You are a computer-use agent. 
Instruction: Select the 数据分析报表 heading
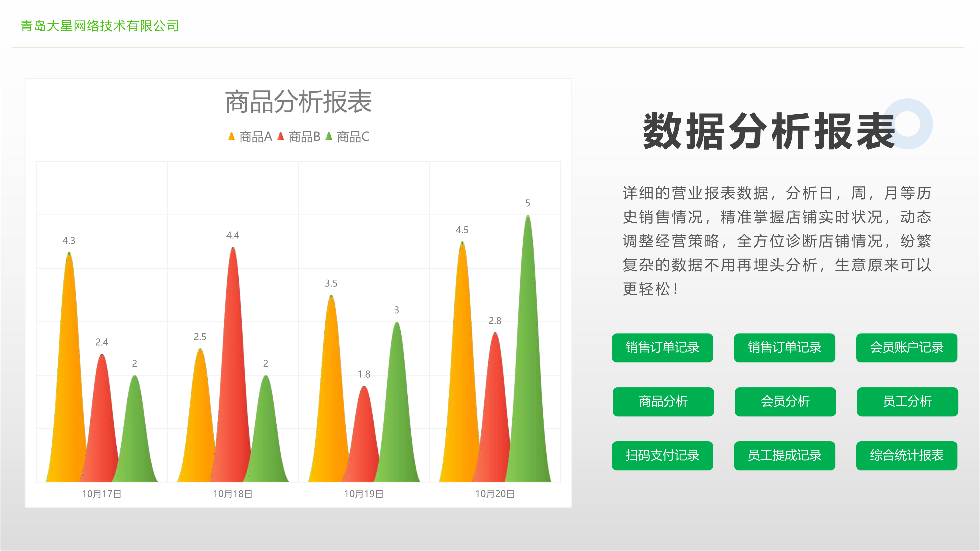769,131
